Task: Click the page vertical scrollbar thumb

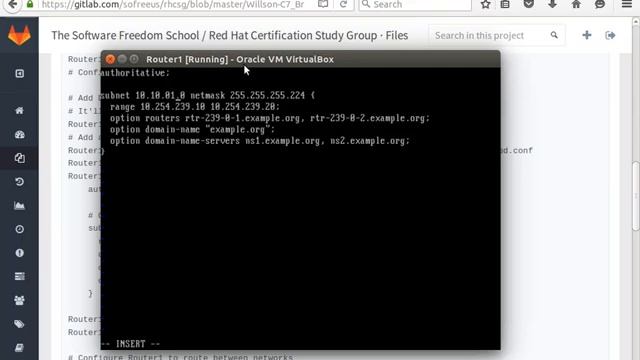Action: (636, 196)
